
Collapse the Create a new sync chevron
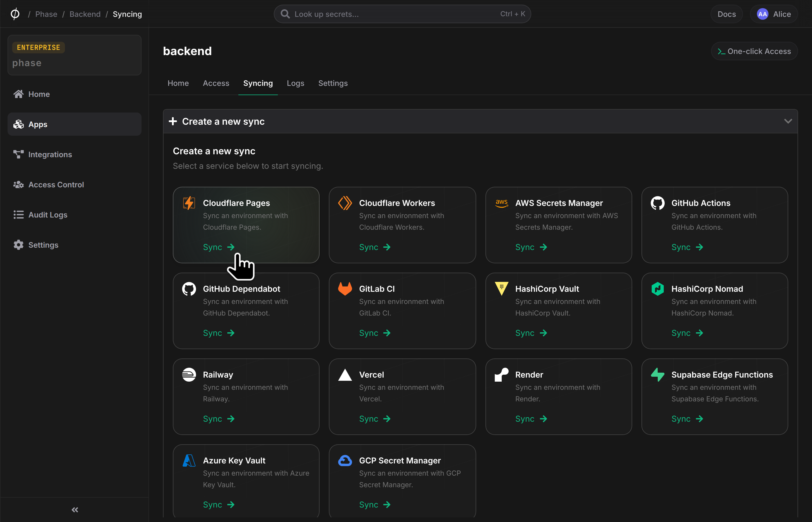[x=788, y=121]
